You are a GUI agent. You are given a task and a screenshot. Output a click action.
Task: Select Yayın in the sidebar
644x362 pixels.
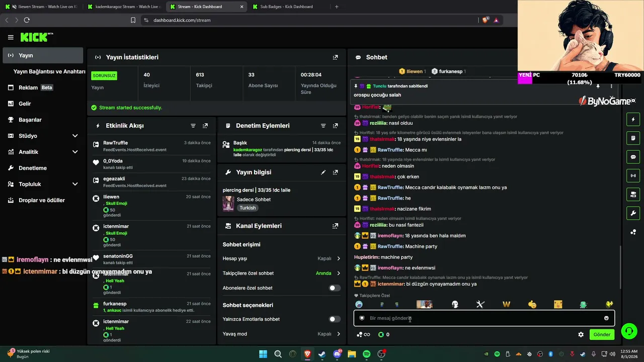pyautogui.click(x=43, y=55)
